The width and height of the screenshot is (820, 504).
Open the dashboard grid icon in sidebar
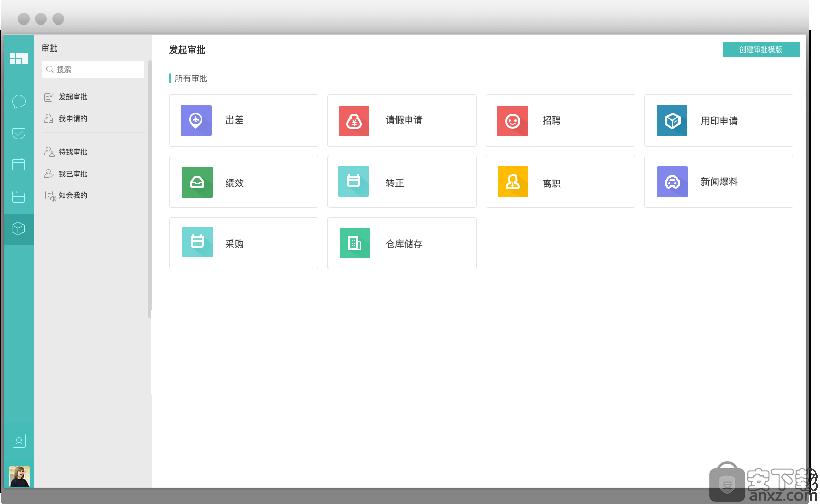pos(18,58)
